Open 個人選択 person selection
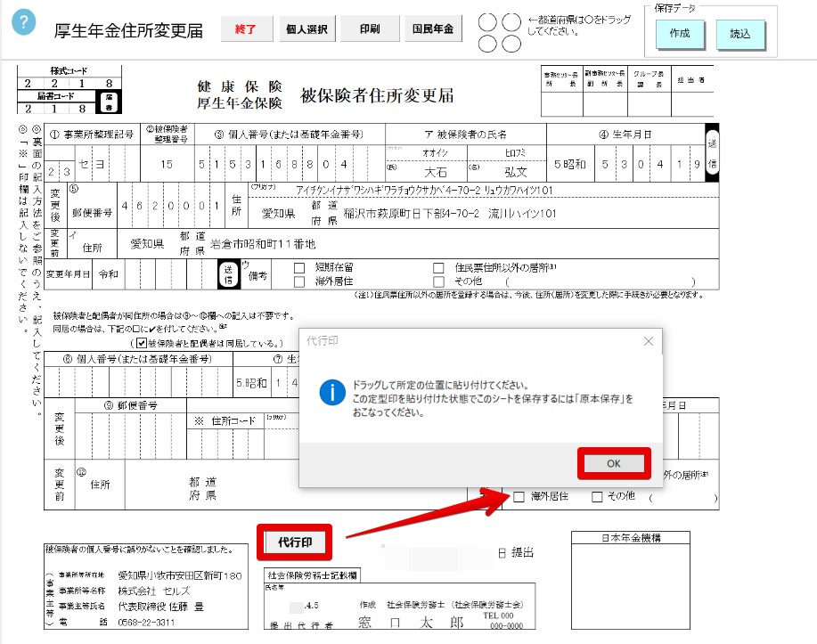Viewport: 817px width, 644px height. [x=306, y=29]
